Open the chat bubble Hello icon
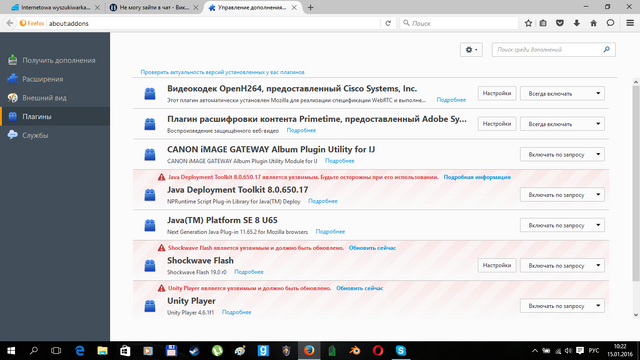 pos(610,23)
